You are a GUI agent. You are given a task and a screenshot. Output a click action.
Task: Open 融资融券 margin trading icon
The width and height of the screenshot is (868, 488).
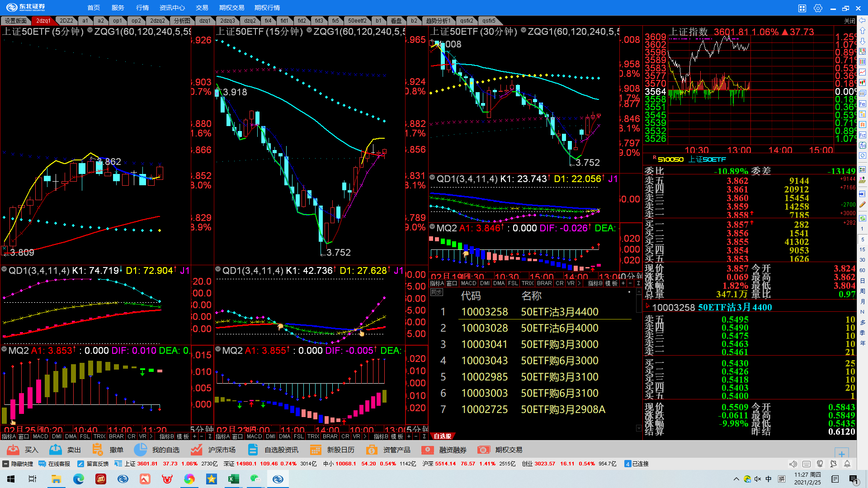coord(427,450)
